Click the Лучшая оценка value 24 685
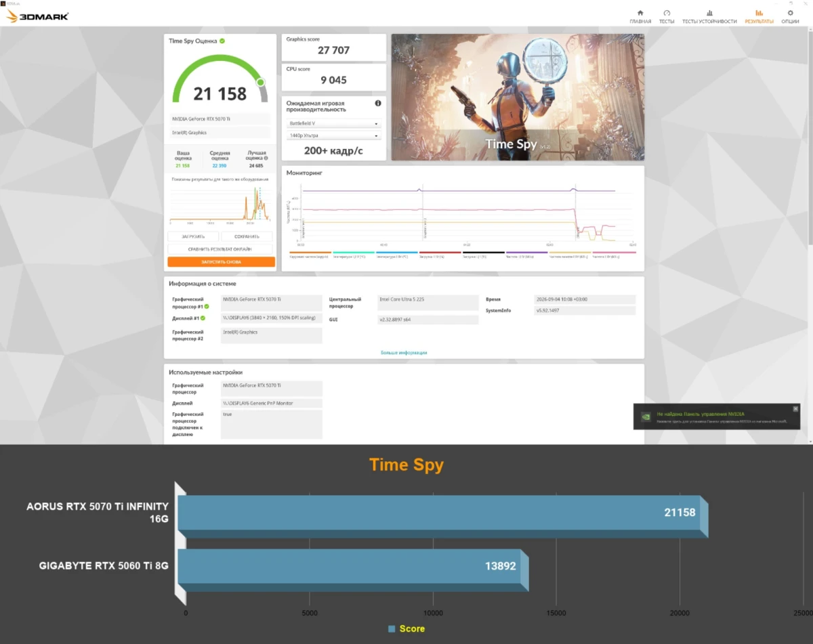This screenshot has width=813, height=644. click(x=256, y=166)
